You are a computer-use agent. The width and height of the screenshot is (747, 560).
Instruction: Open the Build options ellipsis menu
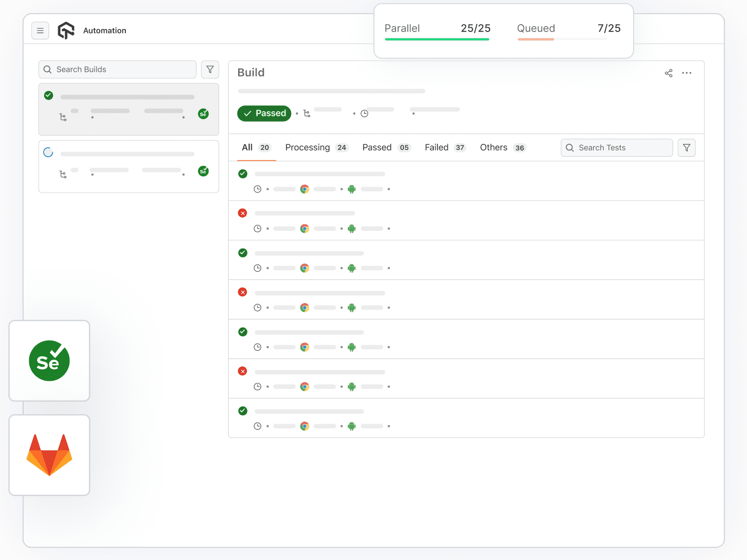(687, 73)
